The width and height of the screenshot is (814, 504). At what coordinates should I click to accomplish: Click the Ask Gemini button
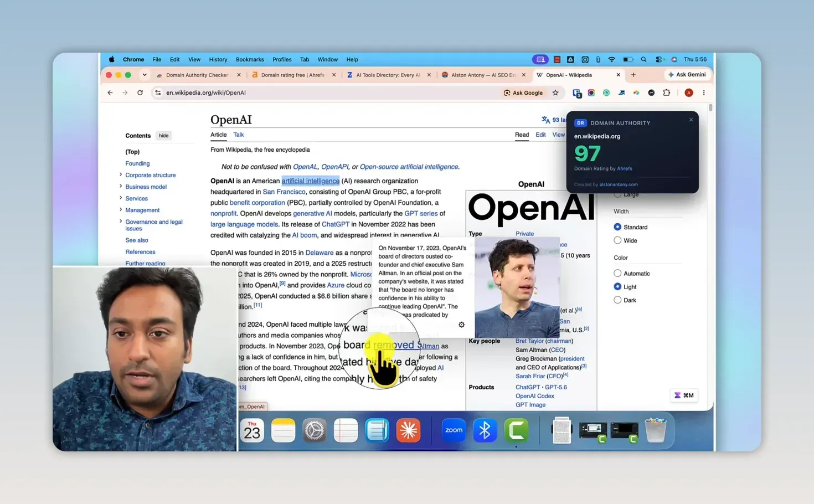(687, 75)
